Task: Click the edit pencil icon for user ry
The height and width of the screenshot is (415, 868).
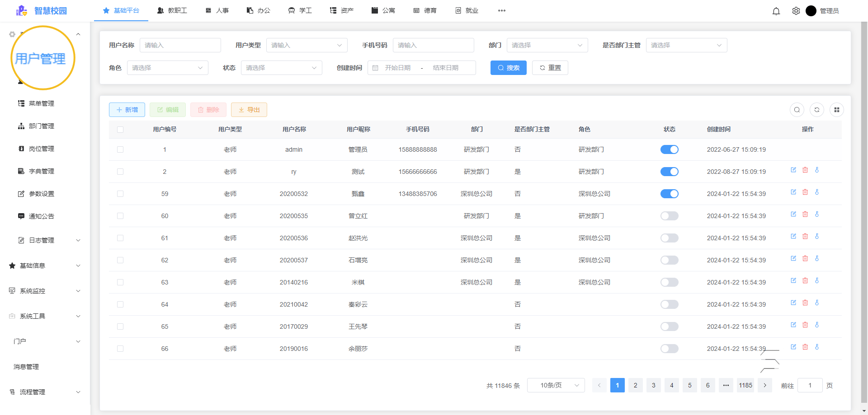Action: point(793,170)
